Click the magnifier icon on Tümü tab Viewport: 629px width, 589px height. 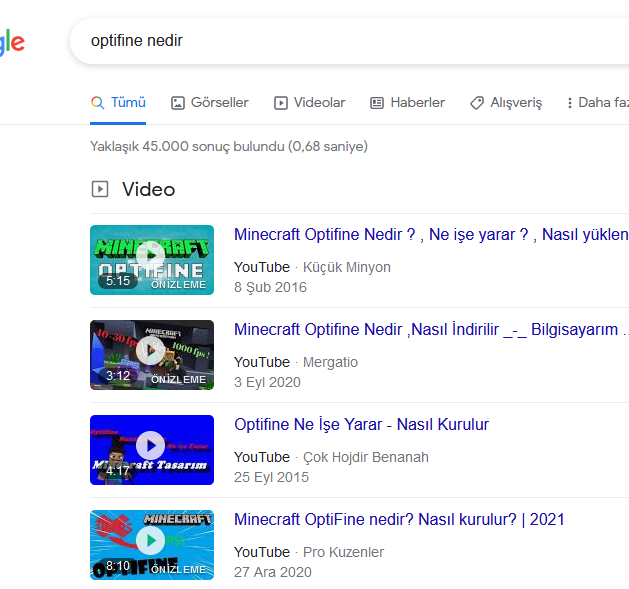(97, 103)
